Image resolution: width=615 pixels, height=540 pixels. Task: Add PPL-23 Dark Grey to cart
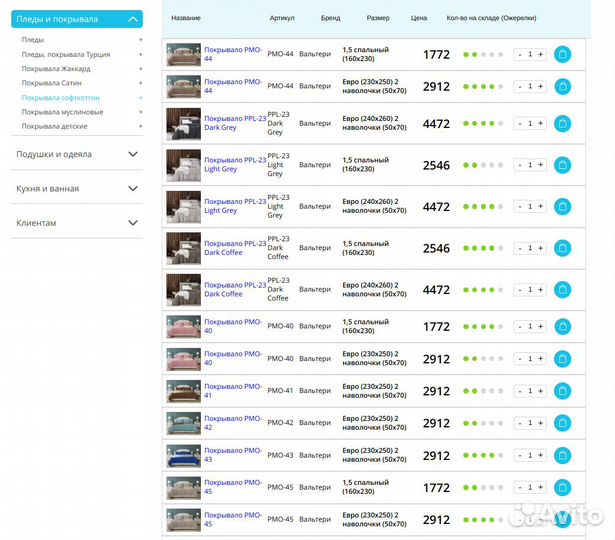pyautogui.click(x=562, y=123)
